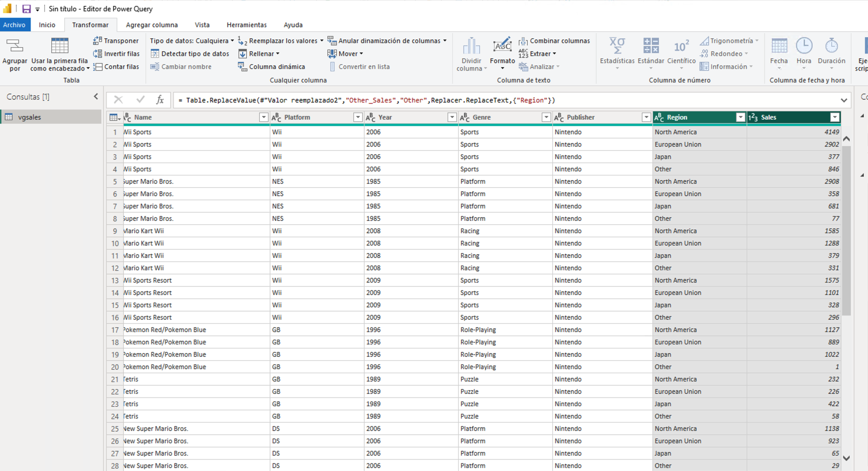868x471 pixels.
Task: Click the Sales column data type icon
Action: click(753, 117)
